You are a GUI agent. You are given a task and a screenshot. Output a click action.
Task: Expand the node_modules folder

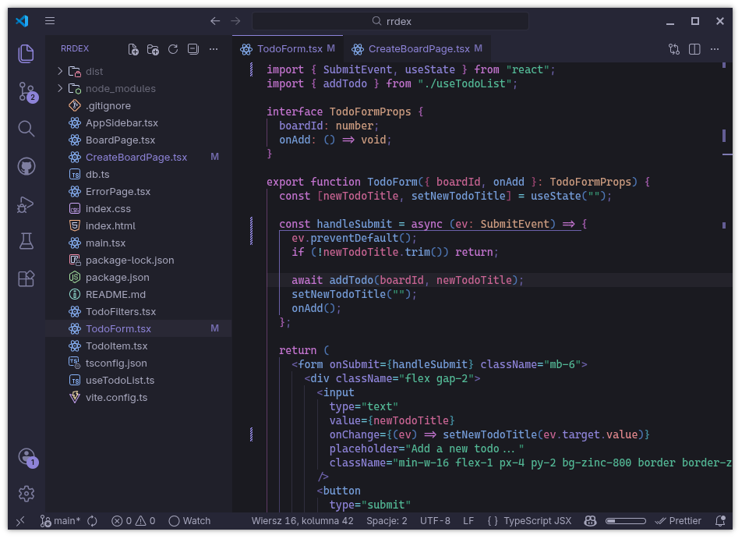point(139,89)
